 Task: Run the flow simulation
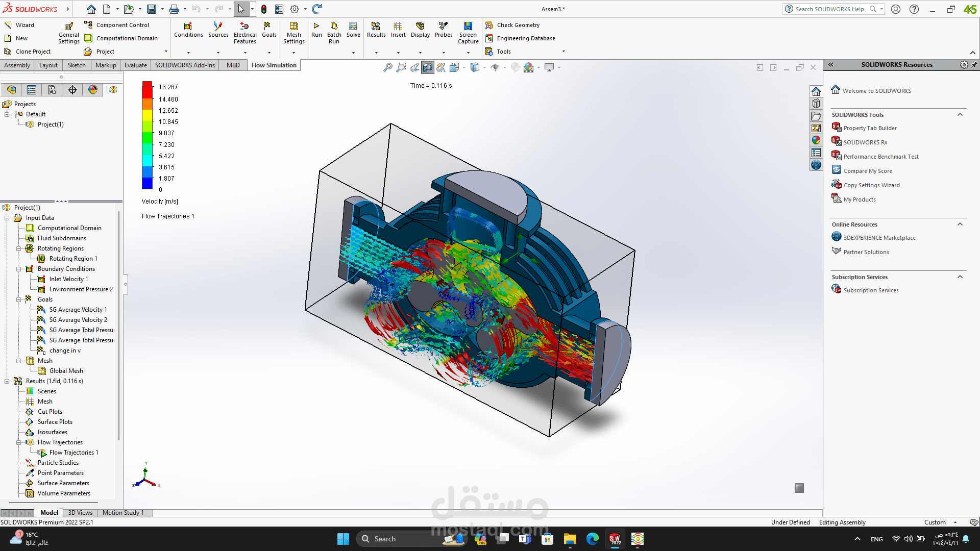click(x=316, y=30)
